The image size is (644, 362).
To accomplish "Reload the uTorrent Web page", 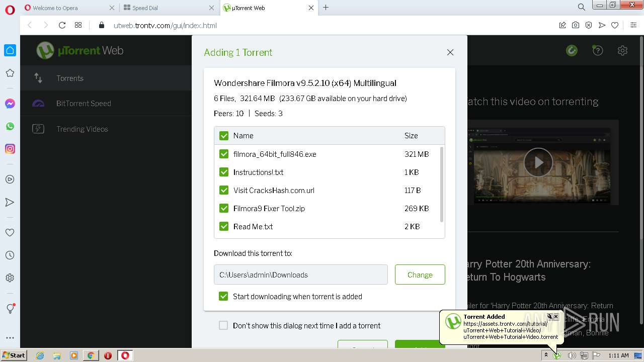I will coord(62,25).
